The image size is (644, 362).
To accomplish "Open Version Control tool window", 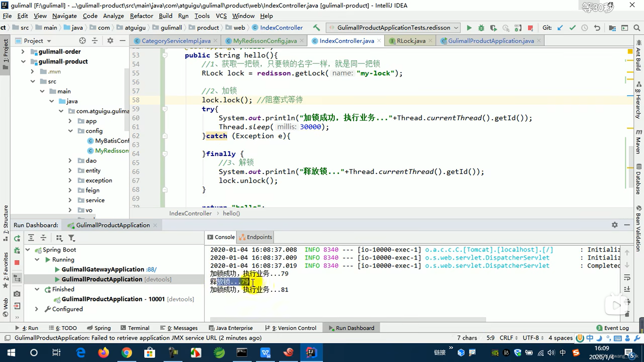I will (x=291, y=328).
